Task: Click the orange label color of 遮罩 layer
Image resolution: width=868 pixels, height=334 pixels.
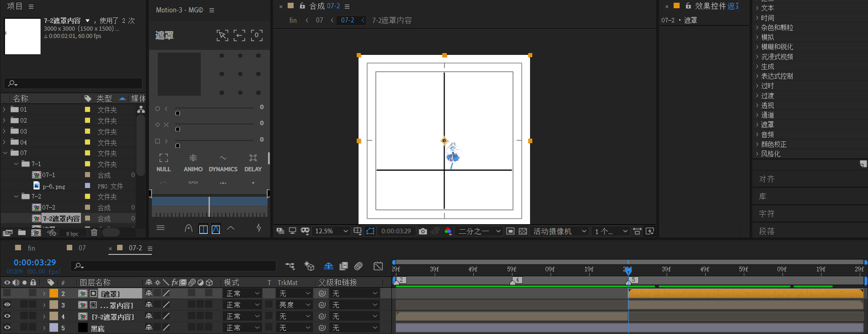Action: pyautogui.click(x=54, y=293)
